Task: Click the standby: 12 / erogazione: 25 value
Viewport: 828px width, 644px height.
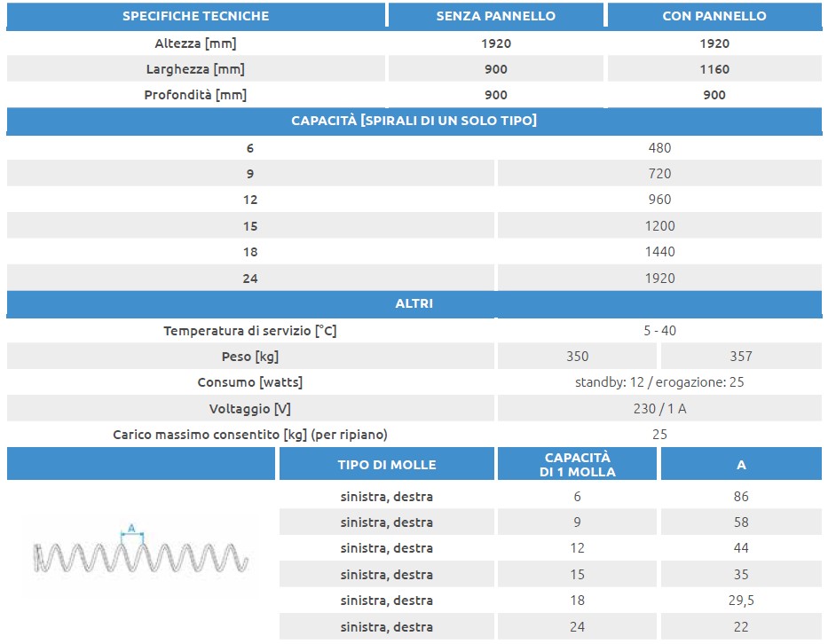Action: [659, 382]
